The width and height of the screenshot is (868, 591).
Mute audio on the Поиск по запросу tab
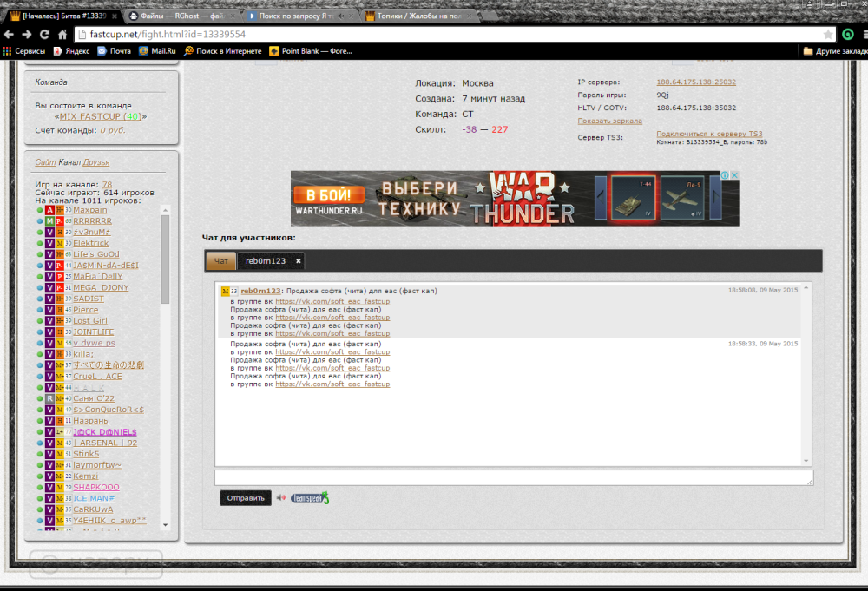click(x=340, y=16)
